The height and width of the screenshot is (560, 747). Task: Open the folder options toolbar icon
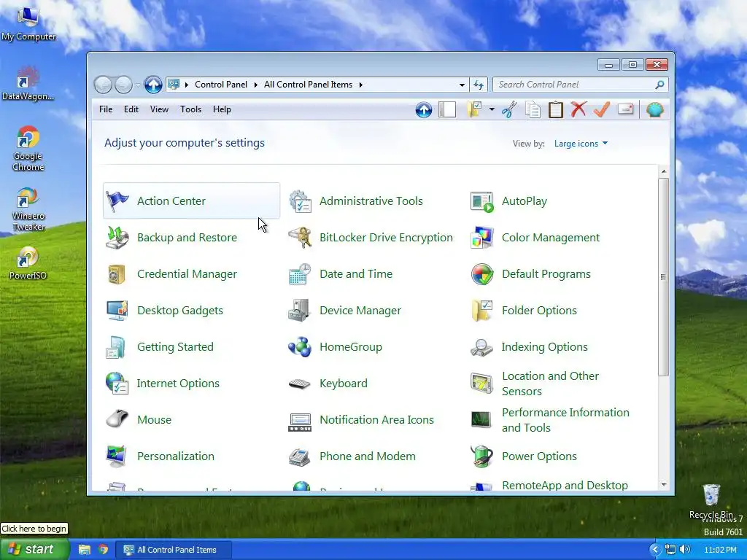475,109
